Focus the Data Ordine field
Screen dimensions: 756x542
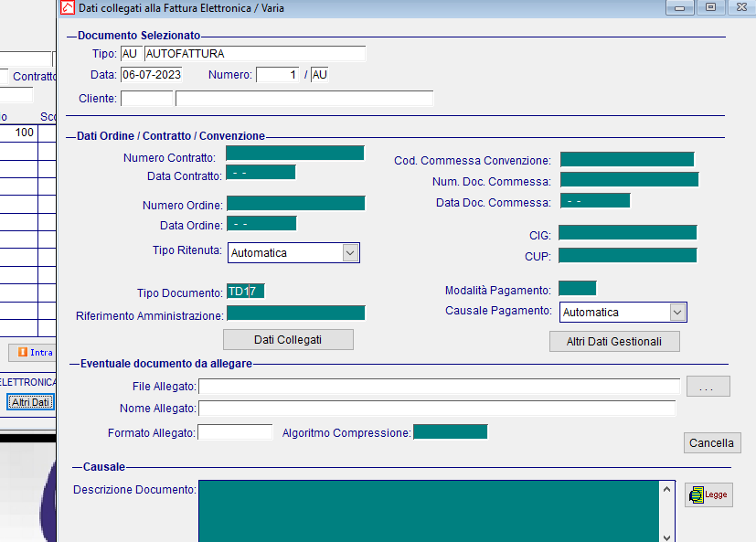pyautogui.click(x=261, y=224)
